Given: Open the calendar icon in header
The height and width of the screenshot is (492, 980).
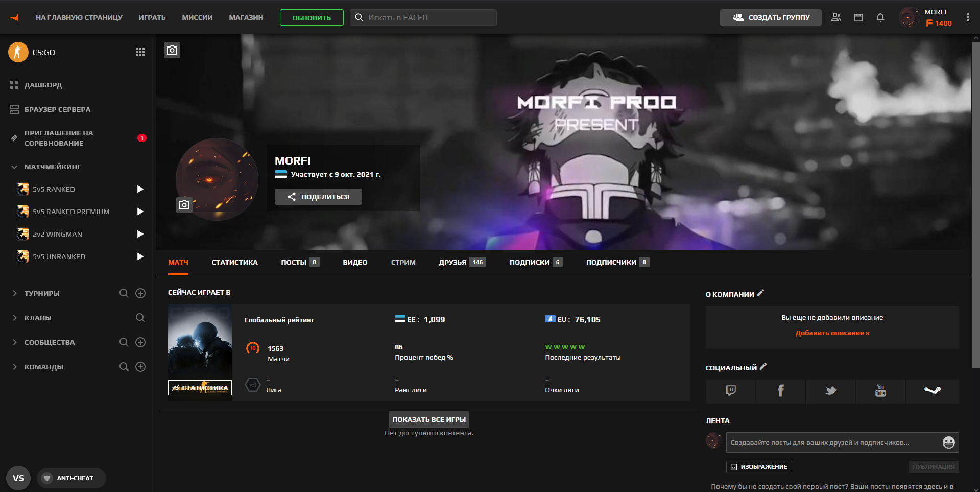Looking at the screenshot, I should click(x=858, y=17).
